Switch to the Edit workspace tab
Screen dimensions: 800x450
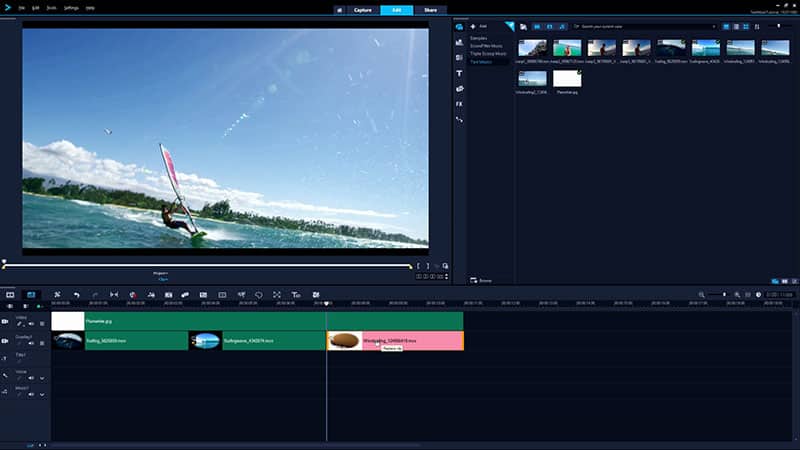click(x=396, y=10)
